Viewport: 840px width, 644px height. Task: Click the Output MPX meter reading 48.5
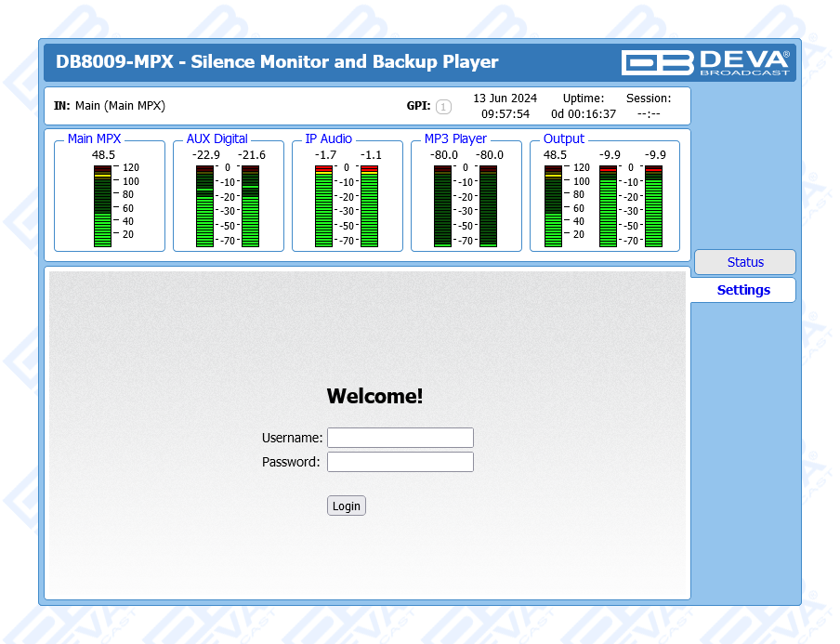pyautogui.click(x=553, y=206)
